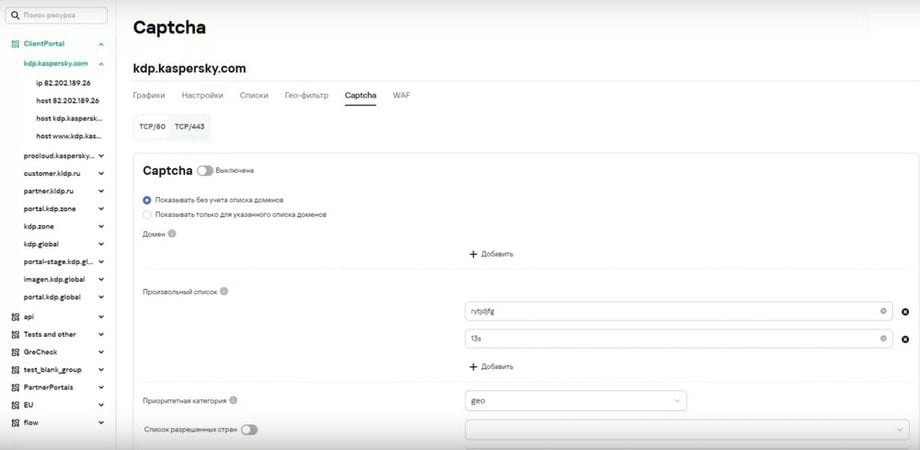The image size is (920, 450).
Task: Open the Приоритетная категория geo dropdown
Action: click(x=576, y=401)
